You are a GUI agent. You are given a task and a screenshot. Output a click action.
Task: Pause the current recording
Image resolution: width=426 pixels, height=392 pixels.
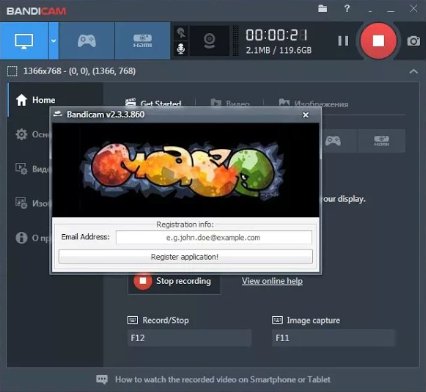pyautogui.click(x=343, y=41)
